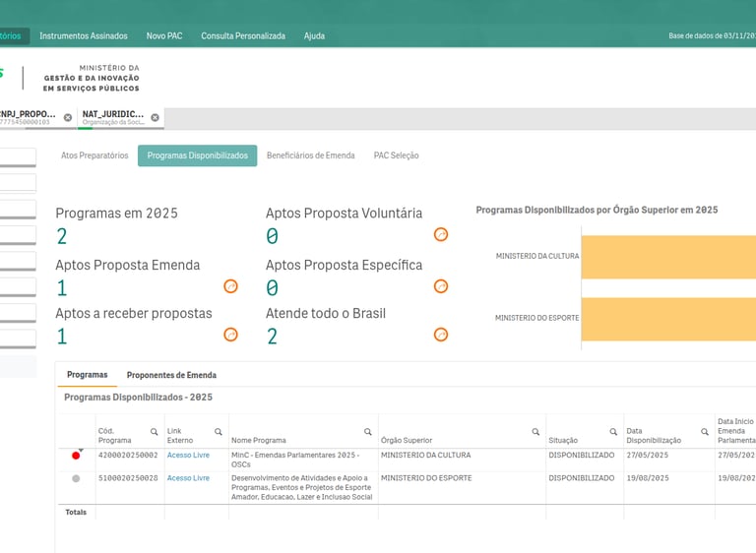Click MINISTERIO DA CULTURA chart axis label

(x=537, y=256)
